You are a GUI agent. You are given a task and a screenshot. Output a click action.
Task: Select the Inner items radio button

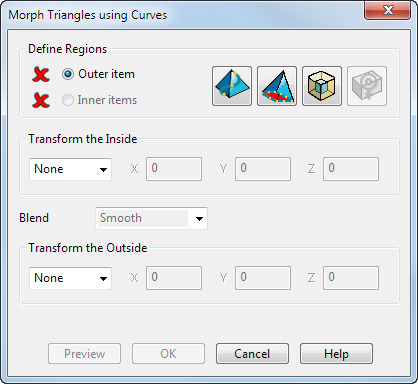pos(68,100)
